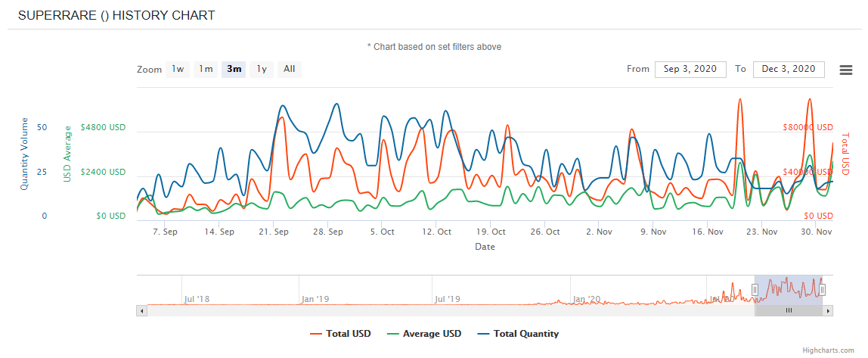The width and height of the screenshot is (868, 358).
Task: Grab the navigator left range handle
Action: pyautogui.click(x=755, y=290)
